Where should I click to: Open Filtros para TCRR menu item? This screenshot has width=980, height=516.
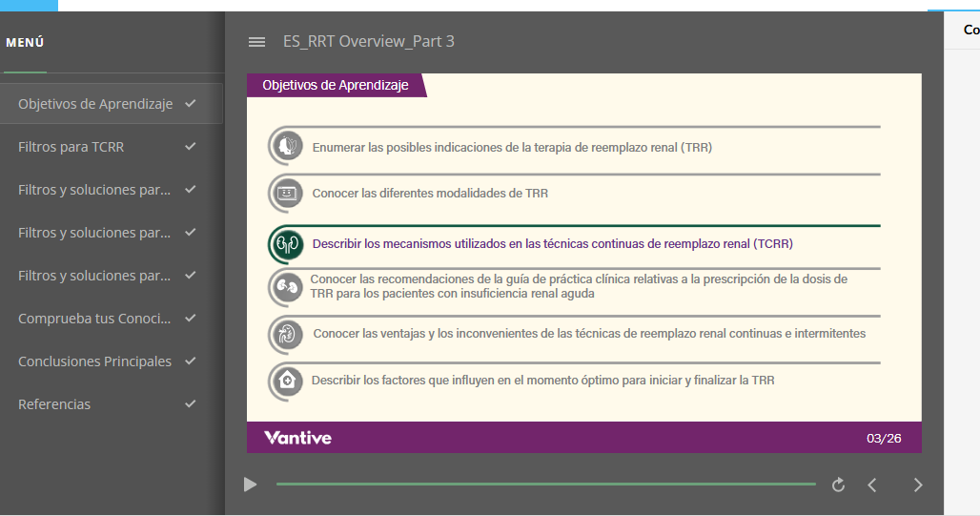(x=112, y=147)
